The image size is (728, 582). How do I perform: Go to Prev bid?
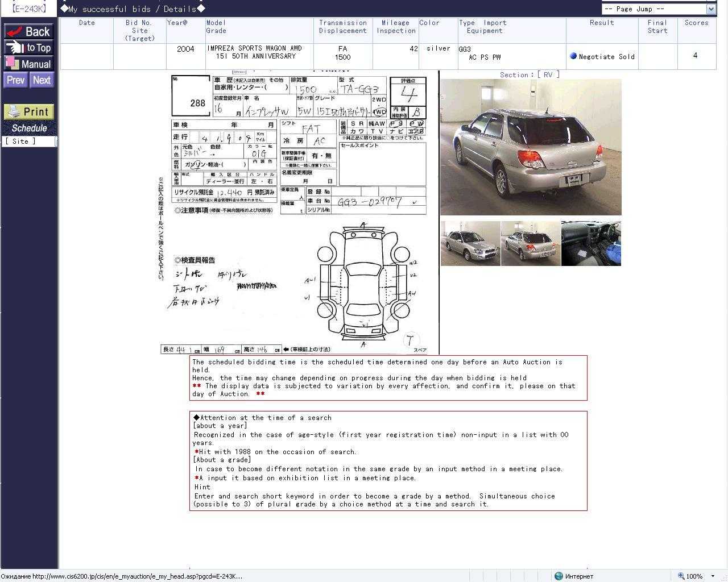tap(15, 80)
